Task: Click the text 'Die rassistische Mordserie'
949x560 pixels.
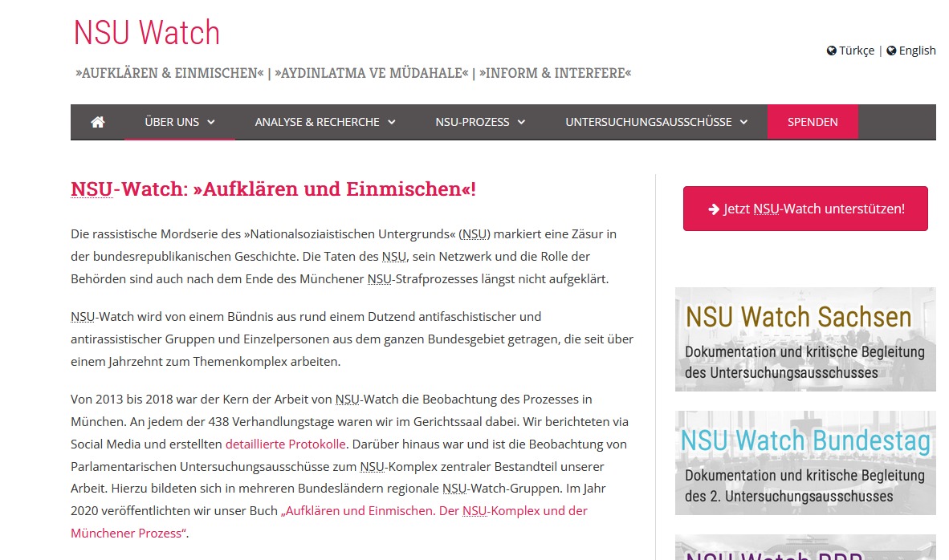Action: [x=143, y=234]
